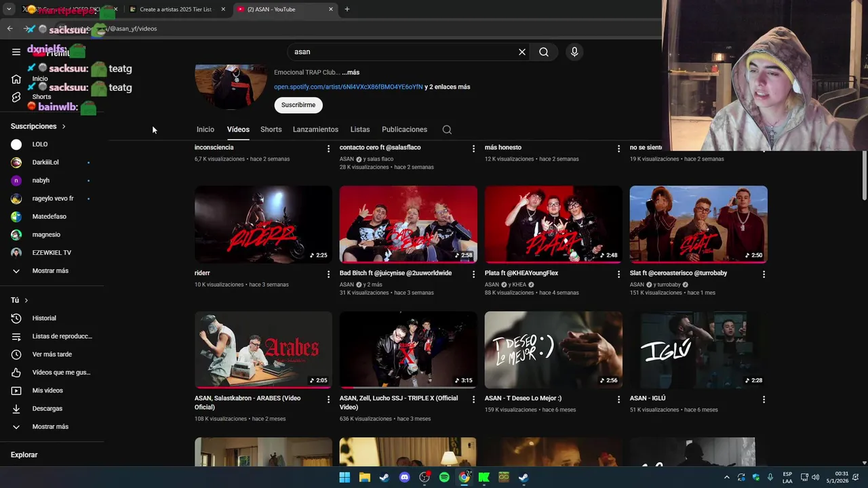Open a new Chrome tab

[347, 9]
